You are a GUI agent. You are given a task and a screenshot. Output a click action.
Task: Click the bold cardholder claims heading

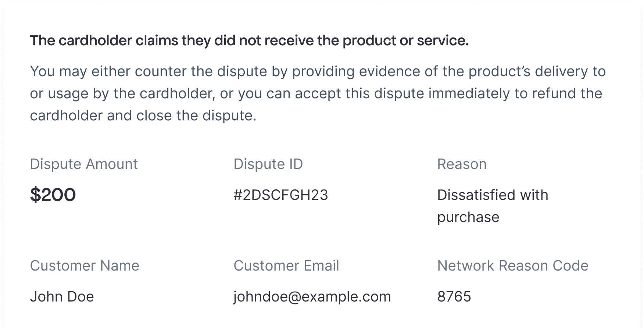click(249, 40)
